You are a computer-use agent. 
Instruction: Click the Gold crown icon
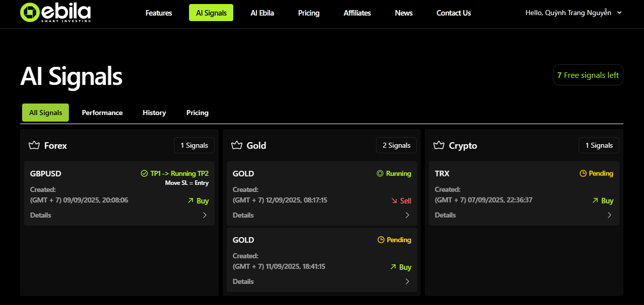point(237,145)
